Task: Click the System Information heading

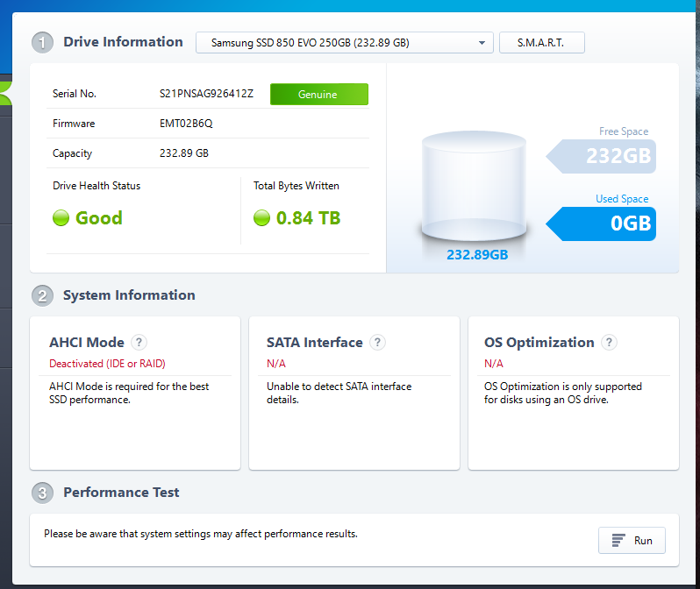Action: [129, 295]
